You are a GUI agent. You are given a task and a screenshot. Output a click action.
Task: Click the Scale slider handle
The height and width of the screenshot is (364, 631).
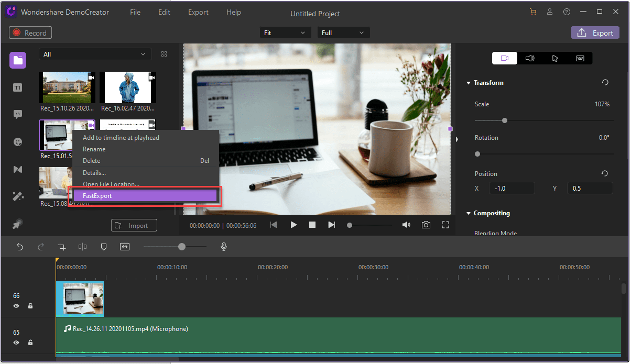coord(505,120)
